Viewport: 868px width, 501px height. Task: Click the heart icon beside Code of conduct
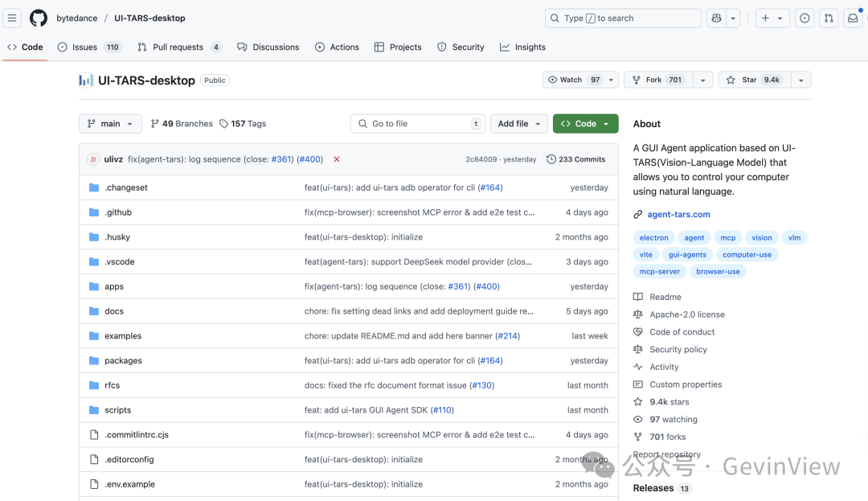coord(637,332)
